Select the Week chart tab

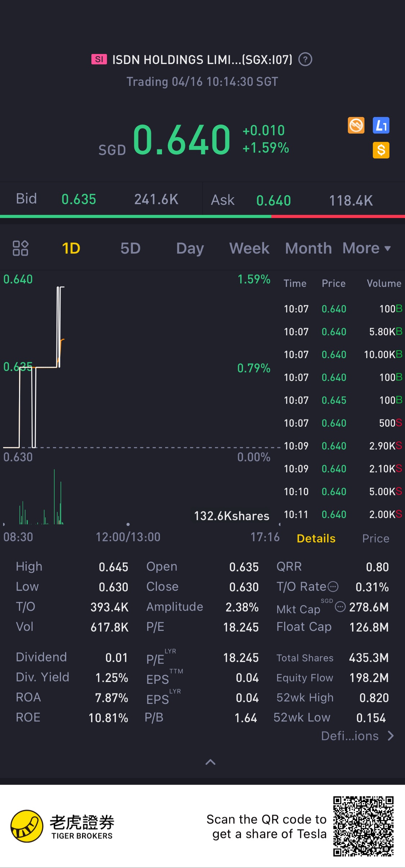(x=249, y=248)
